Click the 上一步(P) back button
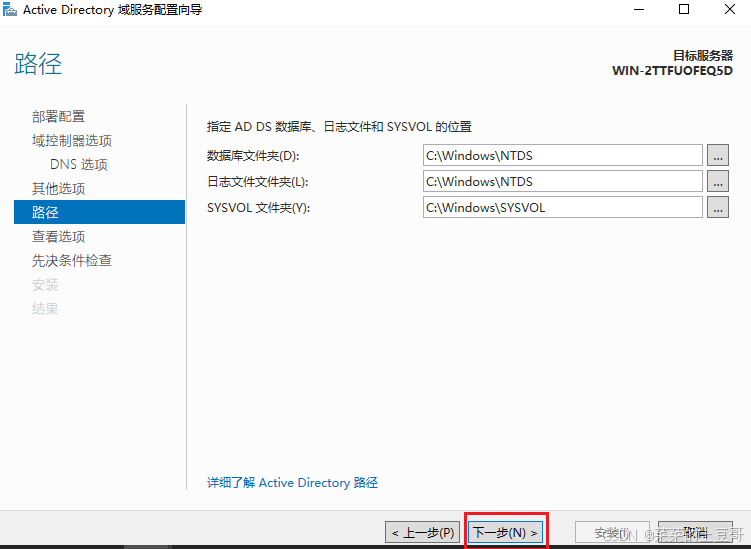Screen dimensions: 751x549 pyautogui.click(x=422, y=532)
